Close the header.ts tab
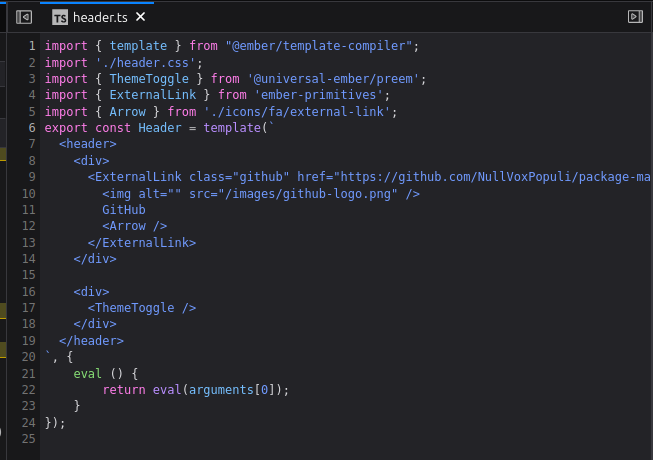653x460 pixels. click(140, 17)
